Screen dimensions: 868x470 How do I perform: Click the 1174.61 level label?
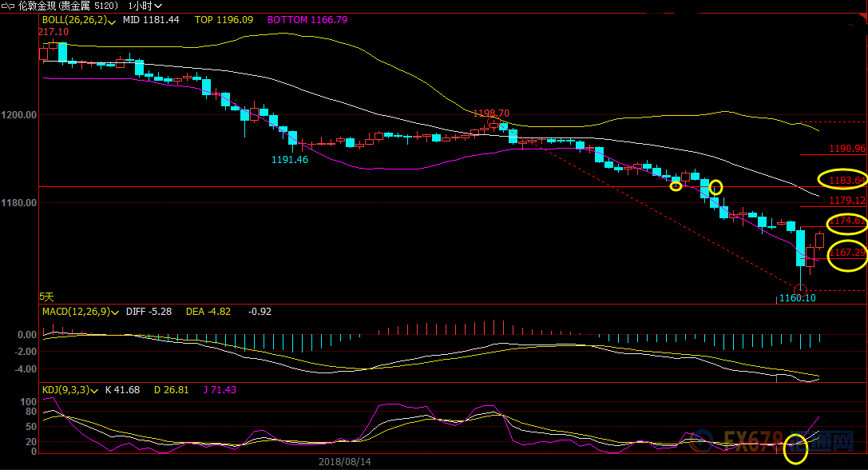(x=847, y=221)
